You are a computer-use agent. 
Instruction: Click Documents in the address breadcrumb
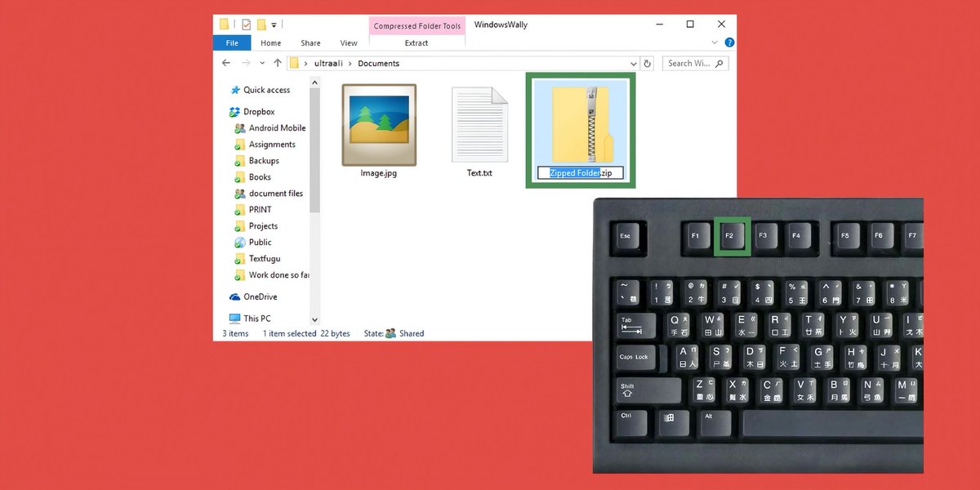378,63
